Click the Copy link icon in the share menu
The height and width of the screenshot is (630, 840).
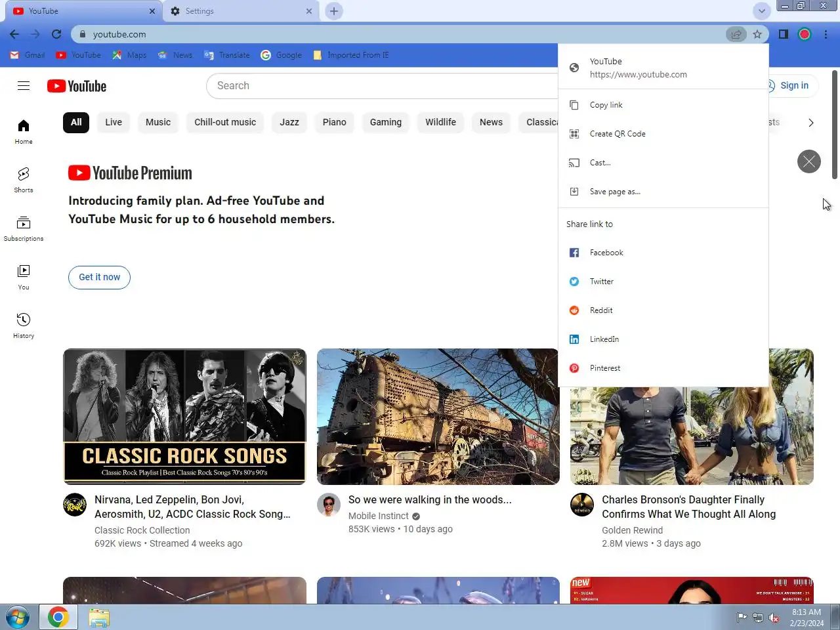pyautogui.click(x=574, y=105)
